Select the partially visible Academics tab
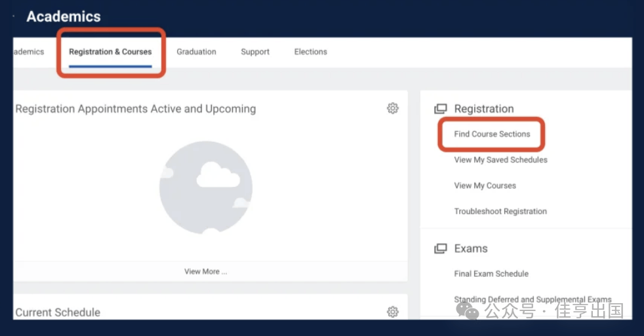The height and width of the screenshot is (336, 644). 29,52
